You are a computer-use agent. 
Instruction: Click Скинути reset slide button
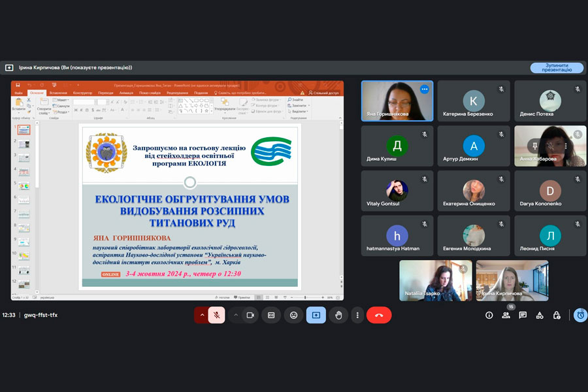point(61,106)
